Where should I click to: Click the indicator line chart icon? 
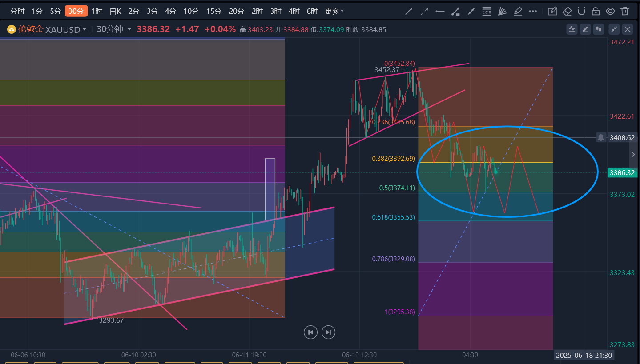pos(572,29)
